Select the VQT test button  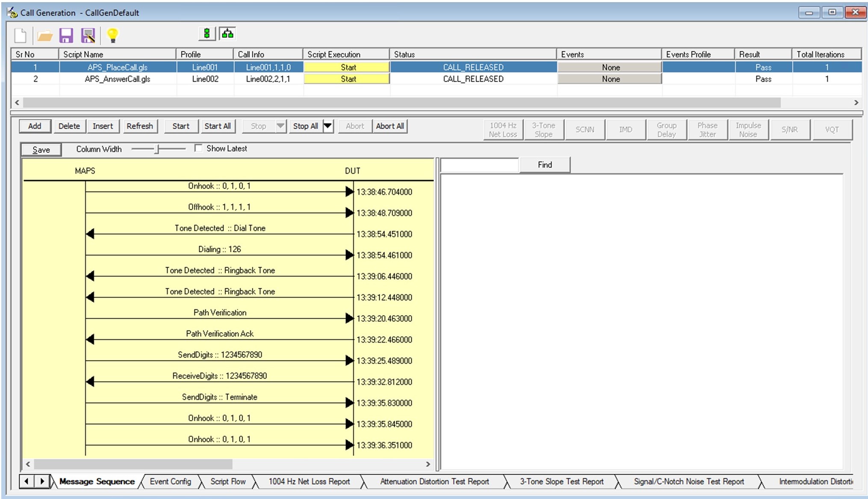point(831,129)
